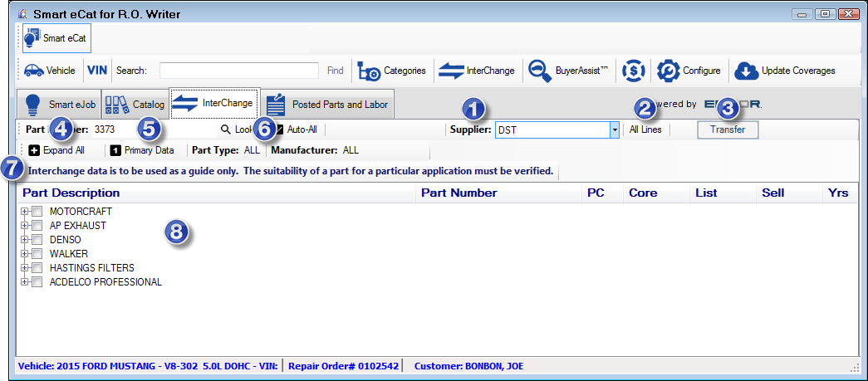The height and width of the screenshot is (381, 868).
Task: Select the ACDELCO PROFESSIONAL row label
Action: click(105, 282)
